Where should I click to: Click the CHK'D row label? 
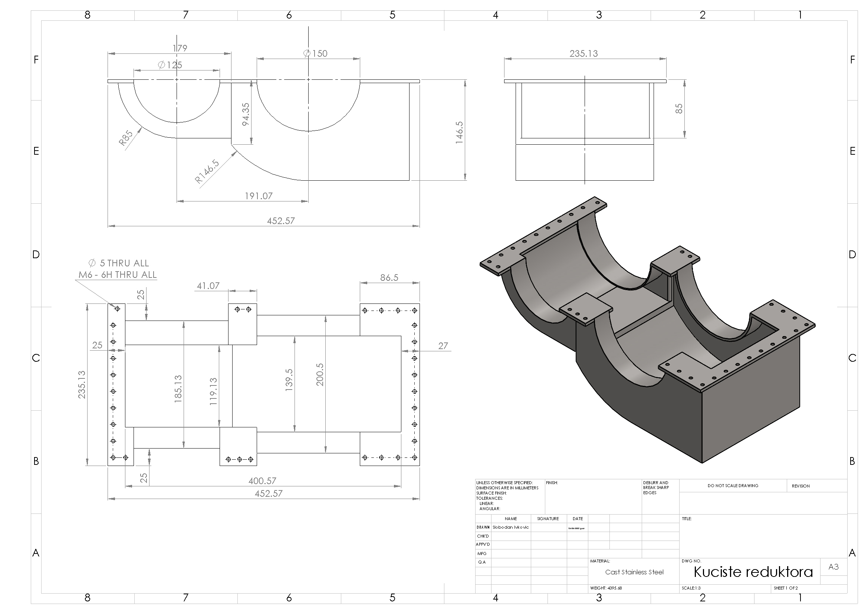[483, 536]
